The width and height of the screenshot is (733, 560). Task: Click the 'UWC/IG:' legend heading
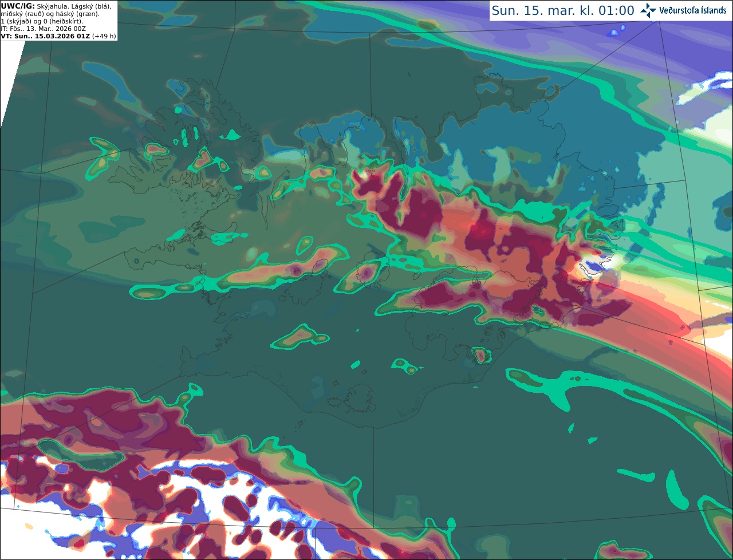click(x=18, y=6)
